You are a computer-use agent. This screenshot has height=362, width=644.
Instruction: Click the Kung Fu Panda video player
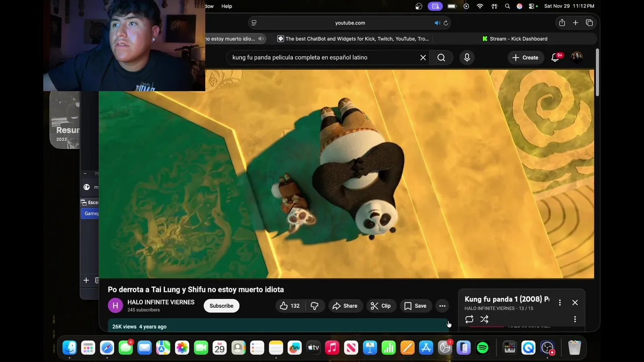tap(347, 173)
